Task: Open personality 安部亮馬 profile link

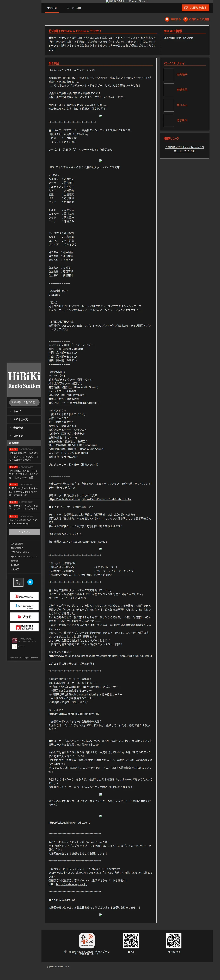Action: (x=182, y=90)
